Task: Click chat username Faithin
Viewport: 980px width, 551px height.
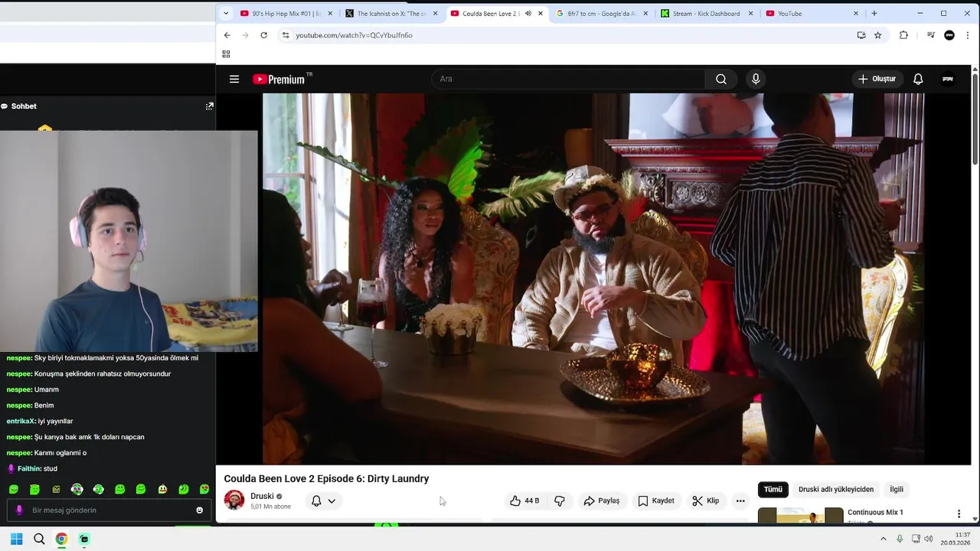Action: [x=28, y=468]
